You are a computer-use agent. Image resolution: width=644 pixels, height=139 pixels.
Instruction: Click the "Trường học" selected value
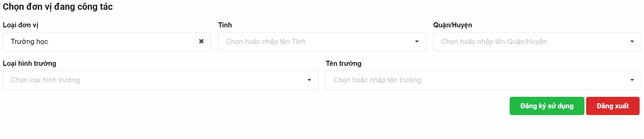tap(29, 41)
